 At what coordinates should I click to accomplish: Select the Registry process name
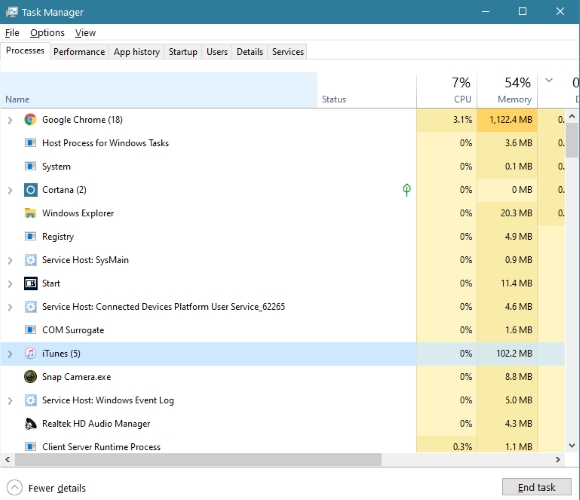click(x=58, y=237)
